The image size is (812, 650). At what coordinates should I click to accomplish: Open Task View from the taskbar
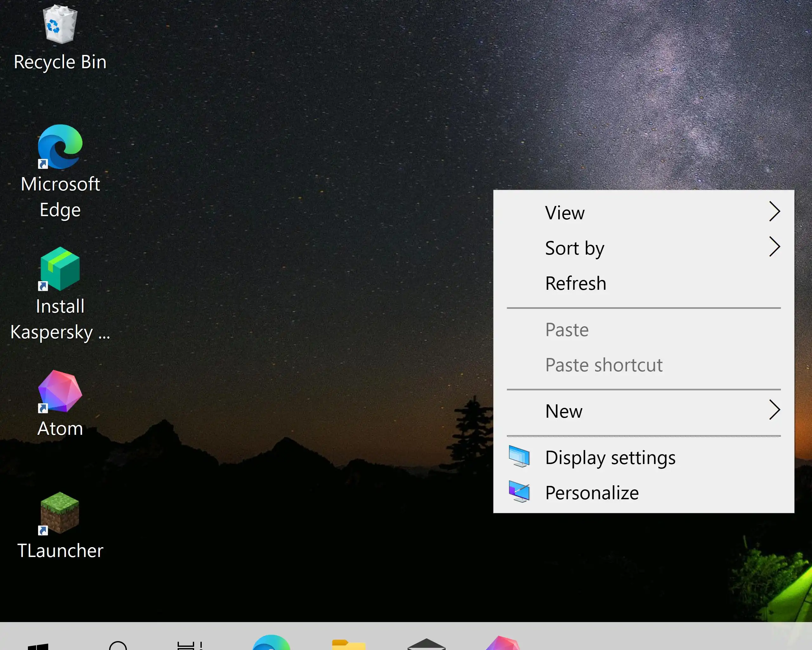(x=190, y=646)
